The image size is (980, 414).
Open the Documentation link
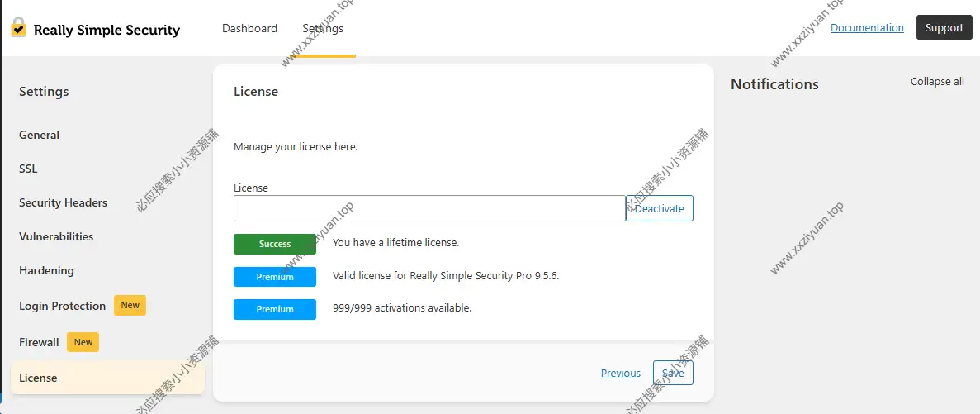tap(867, 27)
